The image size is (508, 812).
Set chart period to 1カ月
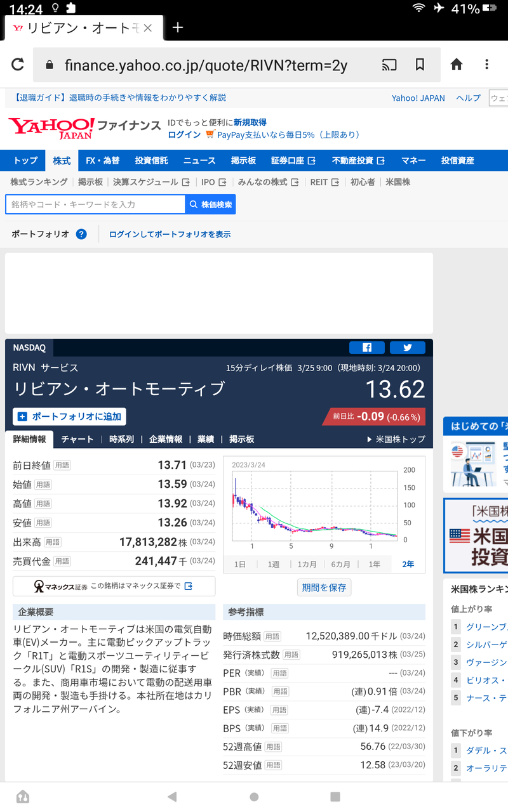click(x=307, y=564)
